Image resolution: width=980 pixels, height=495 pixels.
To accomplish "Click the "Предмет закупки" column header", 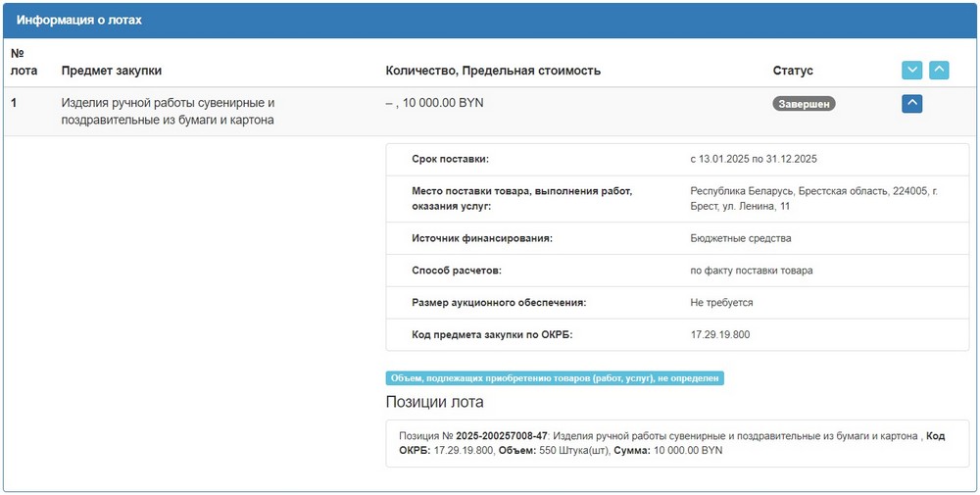I will pos(112,71).
